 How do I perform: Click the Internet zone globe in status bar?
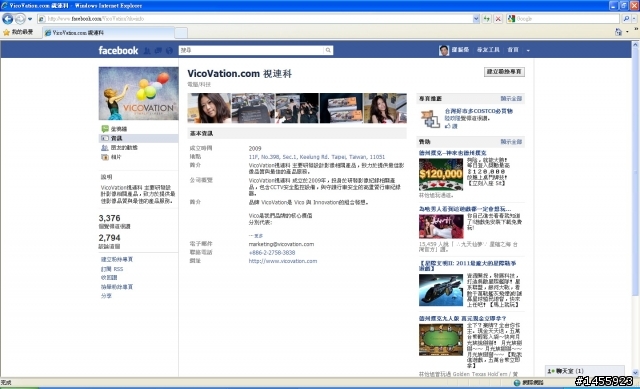(x=517, y=382)
